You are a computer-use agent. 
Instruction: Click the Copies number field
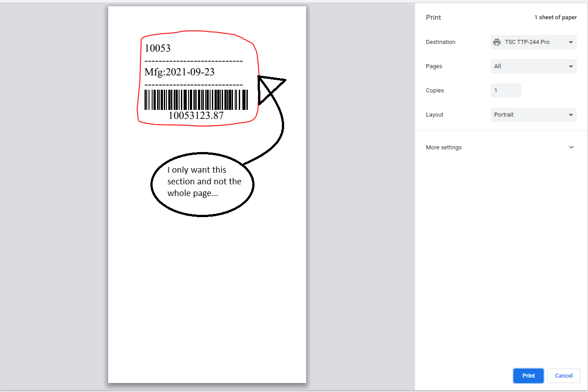pos(506,91)
